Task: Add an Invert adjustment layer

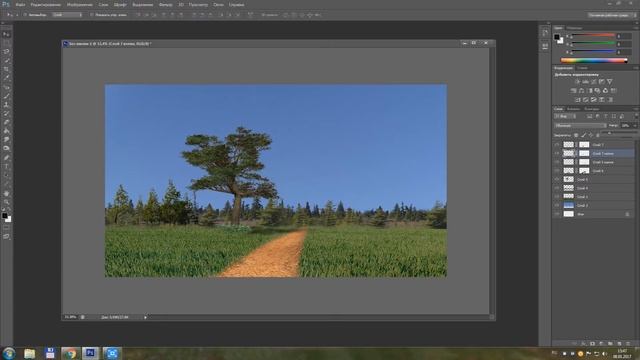Action: [578, 100]
